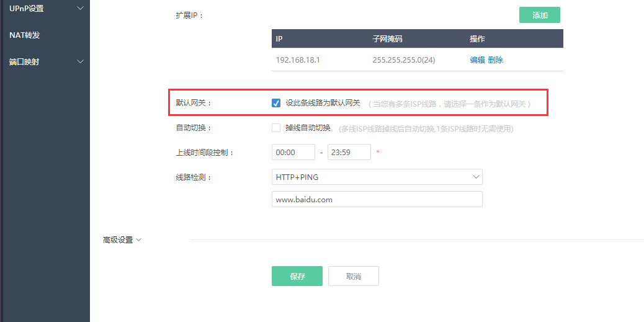Viewport: 644px width, 322px height.
Task: Click the green 添加 button
Action: [x=539, y=15]
